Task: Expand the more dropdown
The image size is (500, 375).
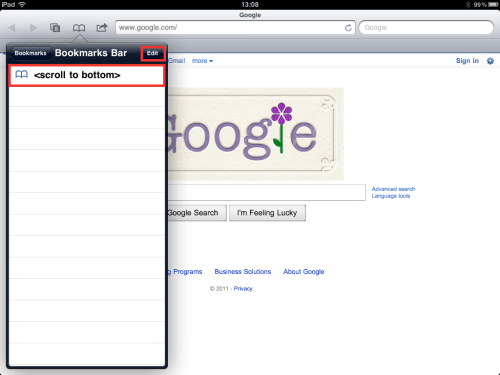Action: tap(202, 61)
